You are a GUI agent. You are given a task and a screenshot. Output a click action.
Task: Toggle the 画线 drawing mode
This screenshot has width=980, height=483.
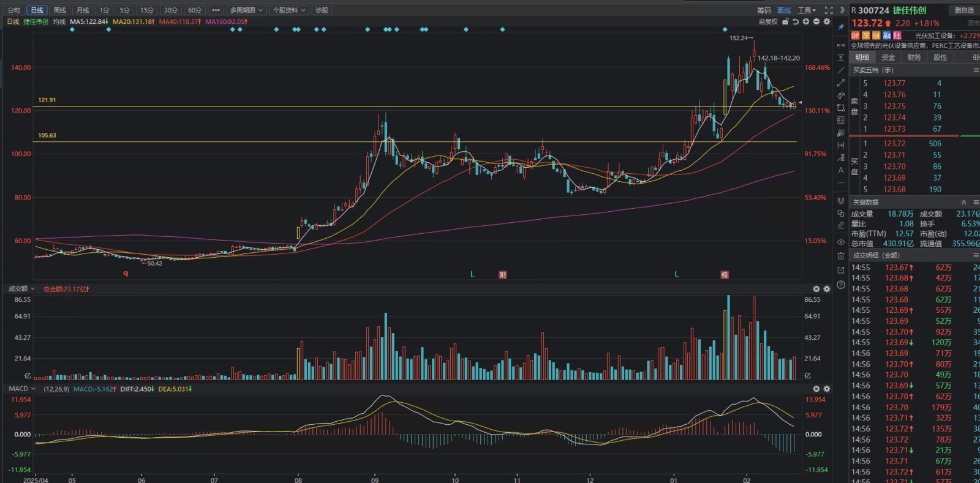784,10
